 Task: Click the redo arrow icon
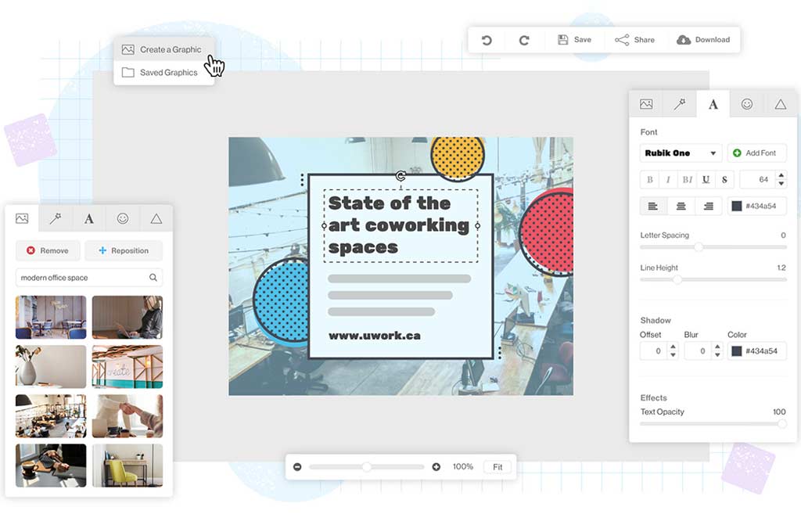(524, 40)
